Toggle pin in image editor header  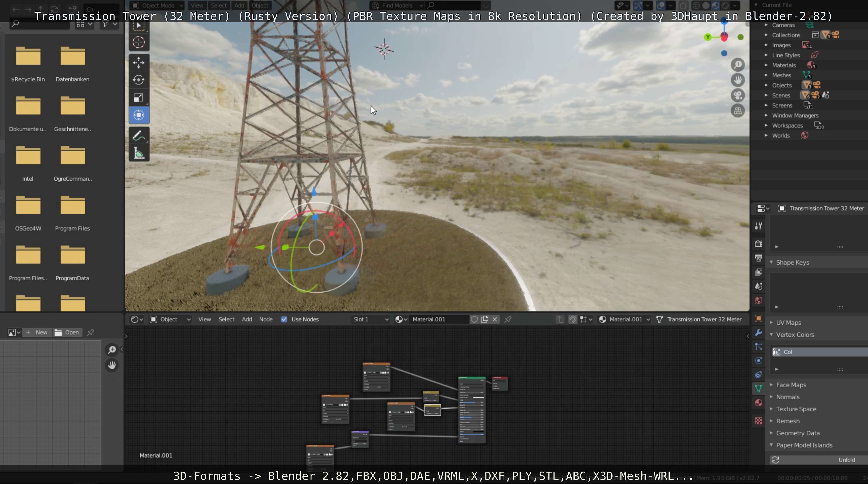pyautogui.click(x=91, y=332)
